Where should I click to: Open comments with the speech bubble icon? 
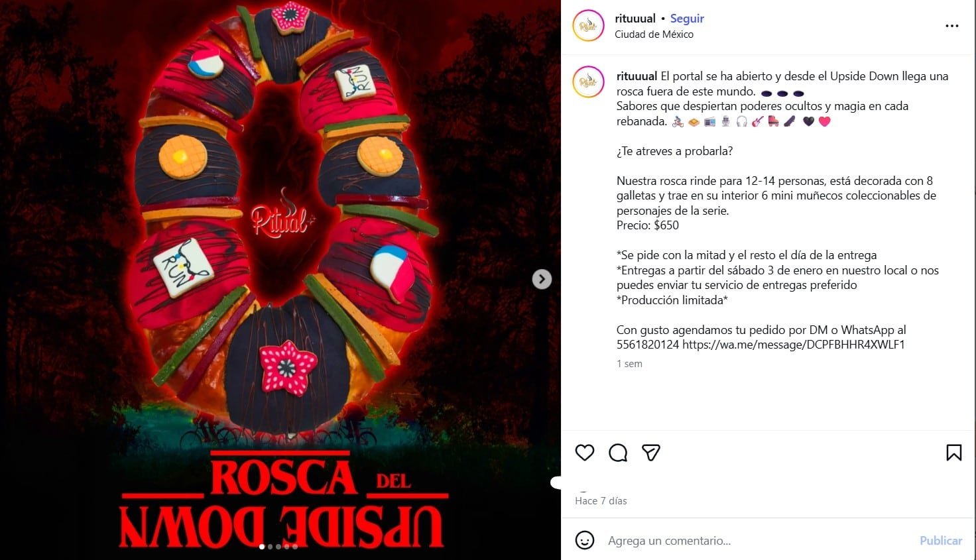[x=618, y=453]
